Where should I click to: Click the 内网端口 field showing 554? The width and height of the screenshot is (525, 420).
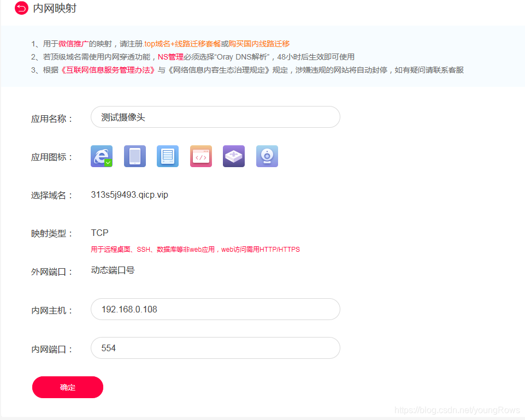point(215,348)
